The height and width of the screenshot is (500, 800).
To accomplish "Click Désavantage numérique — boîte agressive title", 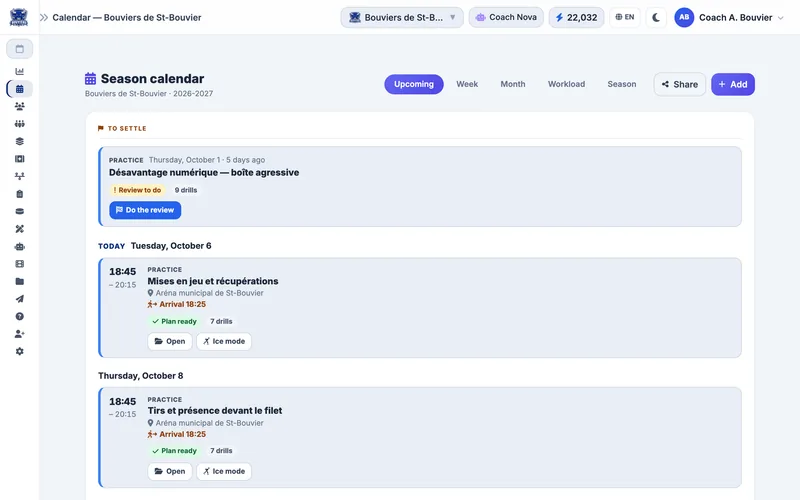I will (x=204, y=172).
